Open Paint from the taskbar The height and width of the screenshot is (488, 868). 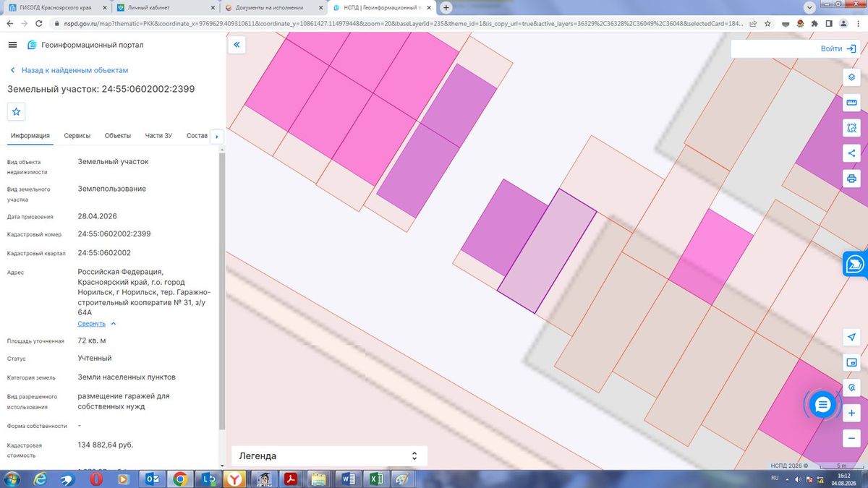403,479
